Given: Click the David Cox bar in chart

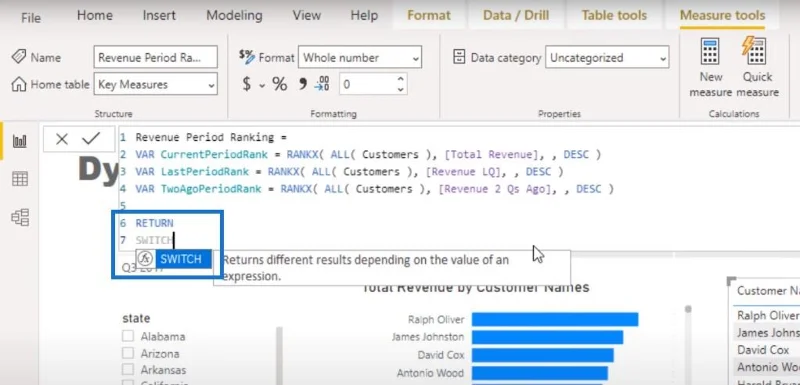Looking at the screenshot, I should (x=542, y=355).
